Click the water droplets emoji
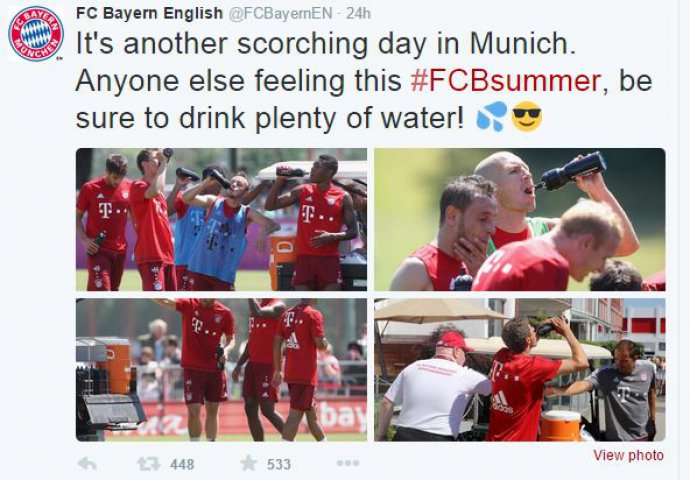Screen dimensions: 690x480 492,117
